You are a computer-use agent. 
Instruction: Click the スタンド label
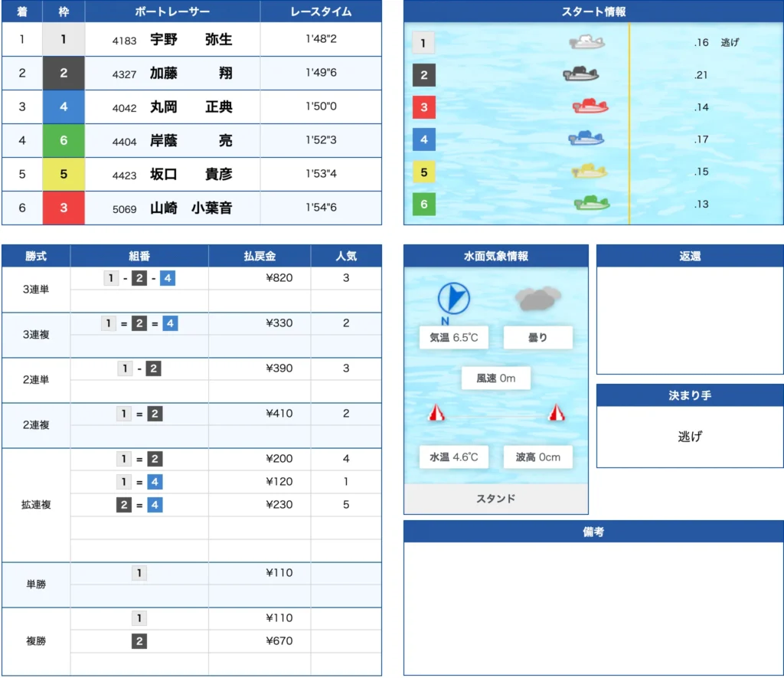tap(495, 498)
